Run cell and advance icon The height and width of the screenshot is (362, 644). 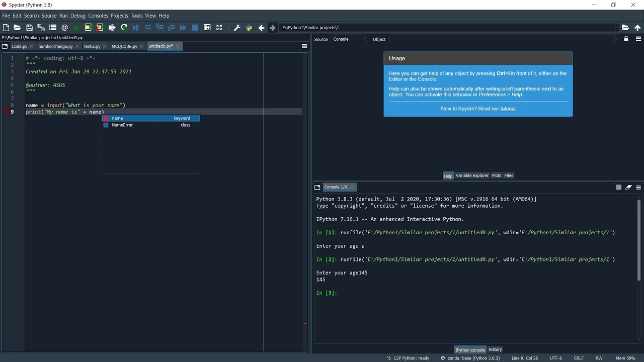coord(100,28)
